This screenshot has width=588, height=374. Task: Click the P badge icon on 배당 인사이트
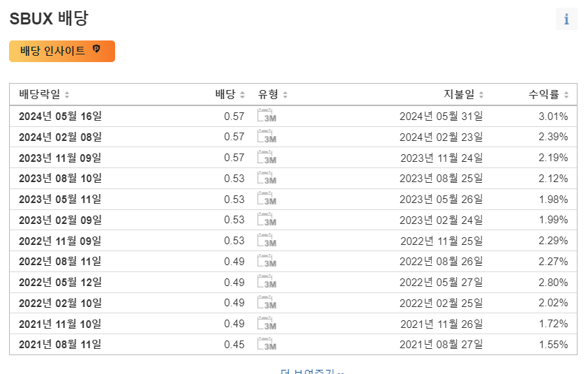pyautogui.click(x=96, y=49)
